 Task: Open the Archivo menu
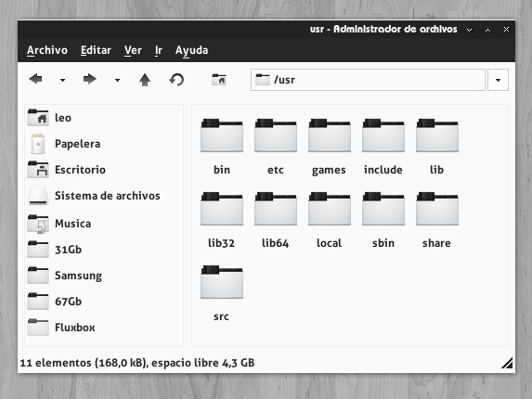[x=47, y=50]
